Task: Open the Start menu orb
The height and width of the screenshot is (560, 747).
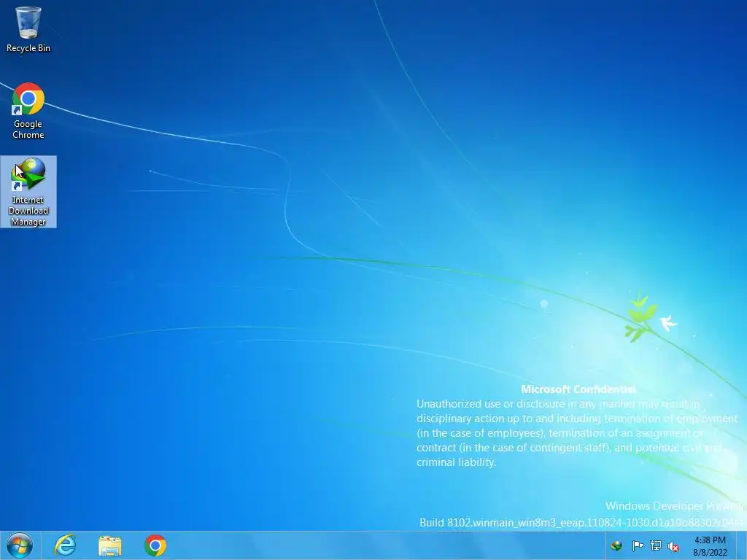Action: [x=20, y=545]
